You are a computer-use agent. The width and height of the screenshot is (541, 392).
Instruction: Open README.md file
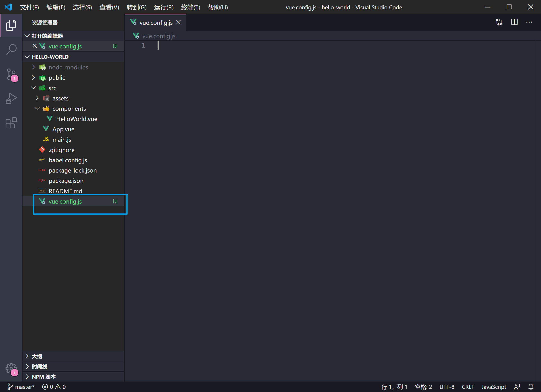(73, 191)
